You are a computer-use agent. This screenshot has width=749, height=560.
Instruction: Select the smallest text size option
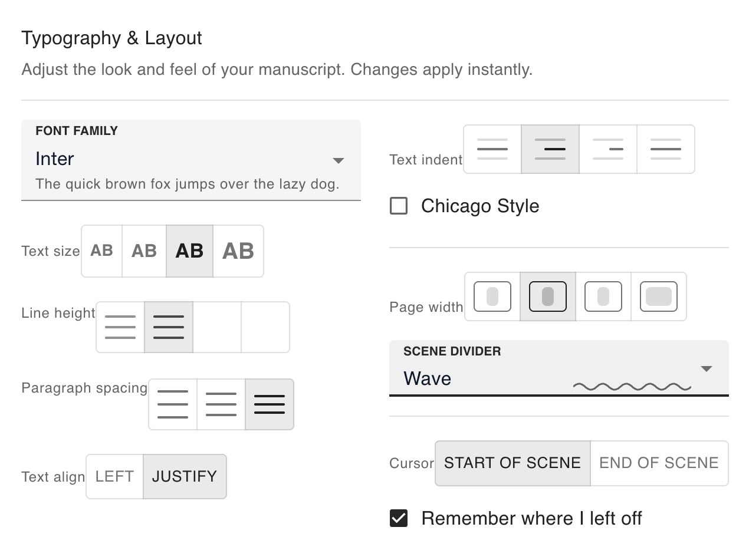point(101,251)
